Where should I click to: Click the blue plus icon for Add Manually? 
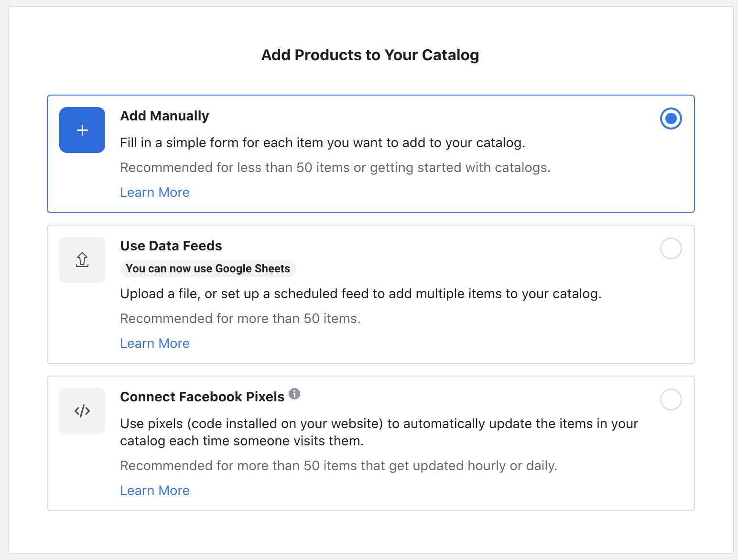click(x=82, y=130)
